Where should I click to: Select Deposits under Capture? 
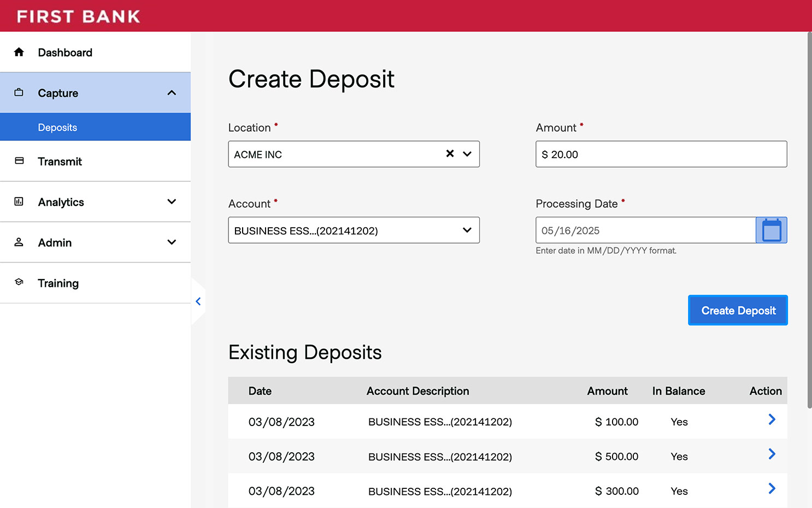pos(95,127)
